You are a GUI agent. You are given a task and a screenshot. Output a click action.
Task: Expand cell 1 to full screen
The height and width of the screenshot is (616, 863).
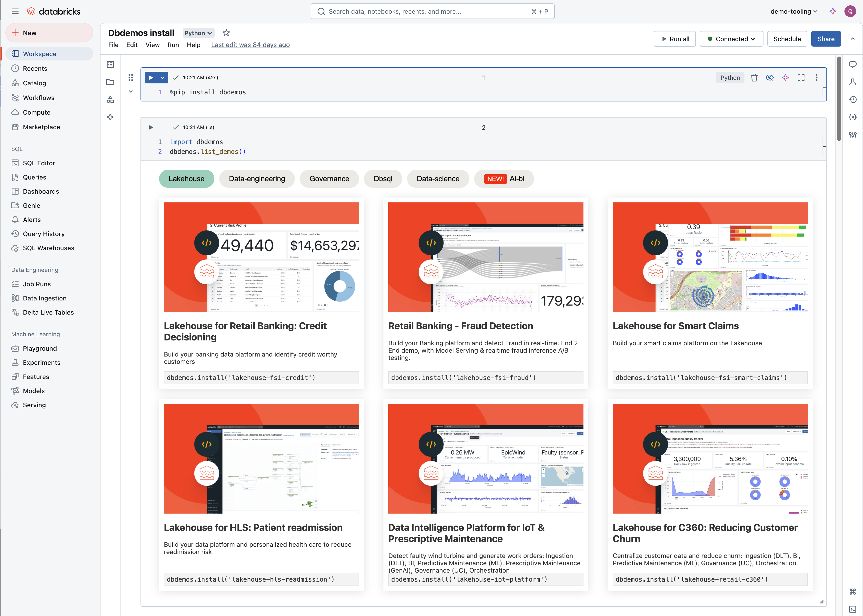point(801,77)
